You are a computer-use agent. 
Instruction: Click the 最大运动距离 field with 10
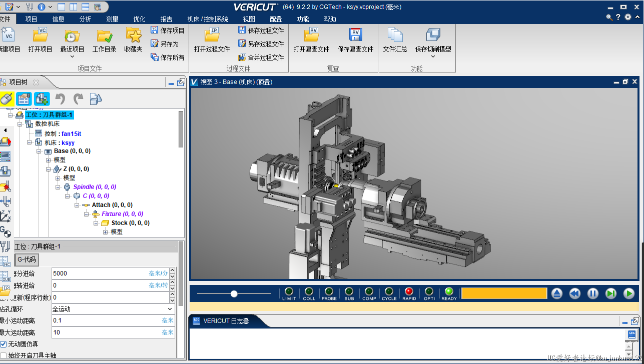[x=113, y=332]
